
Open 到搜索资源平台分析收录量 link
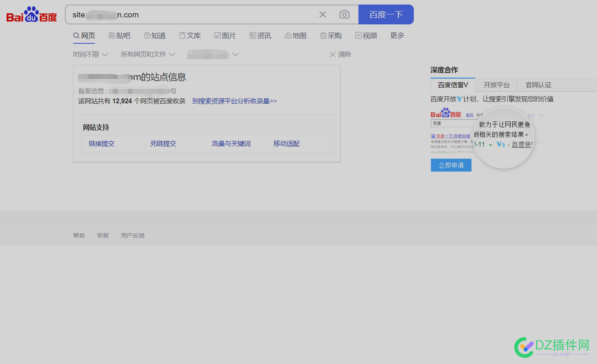coord(234,101)
